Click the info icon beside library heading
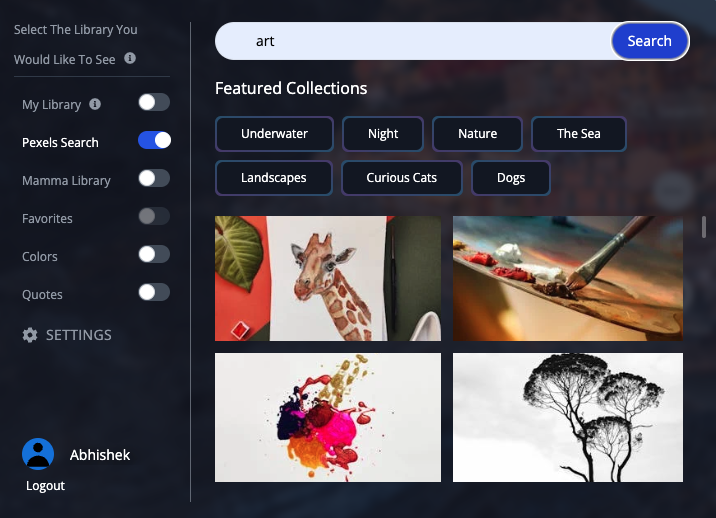The height and width of the screenshot is (518, 716). click(x=130, y=58)
